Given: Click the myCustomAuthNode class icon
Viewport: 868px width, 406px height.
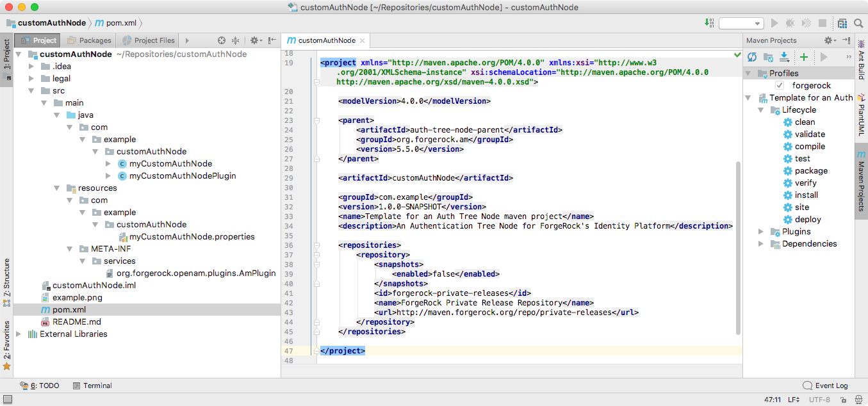Looking at the screenshot, I should coord(122,163).
